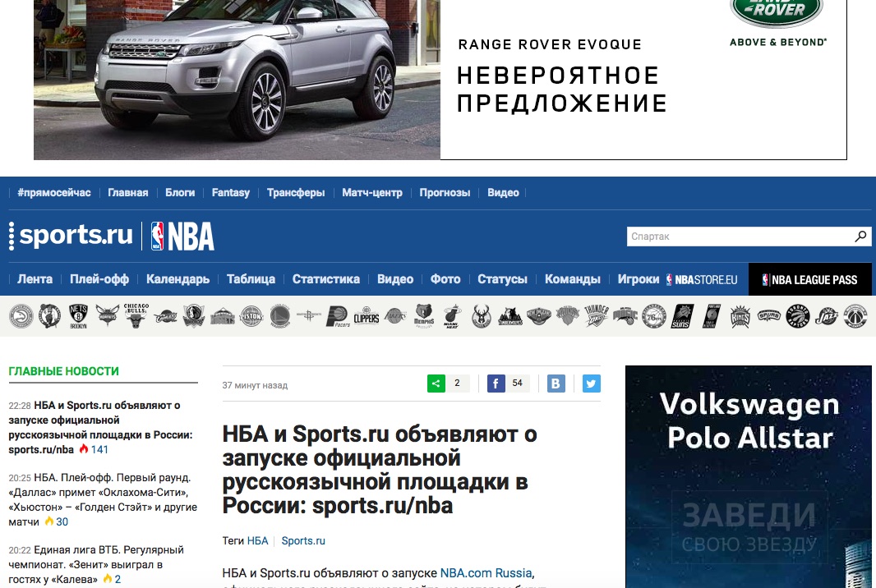Open the #прямосейчас section

54,193
